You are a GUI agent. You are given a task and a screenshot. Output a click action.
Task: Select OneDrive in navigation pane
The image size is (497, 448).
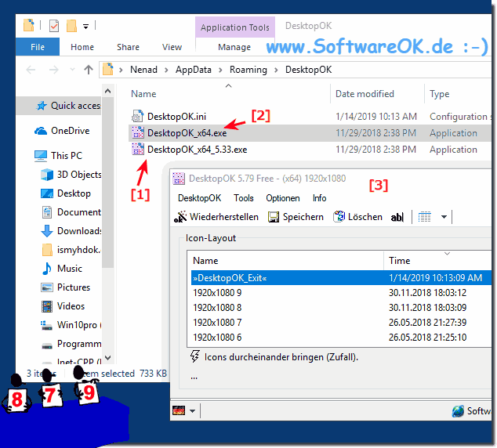[x=62, y=131]
